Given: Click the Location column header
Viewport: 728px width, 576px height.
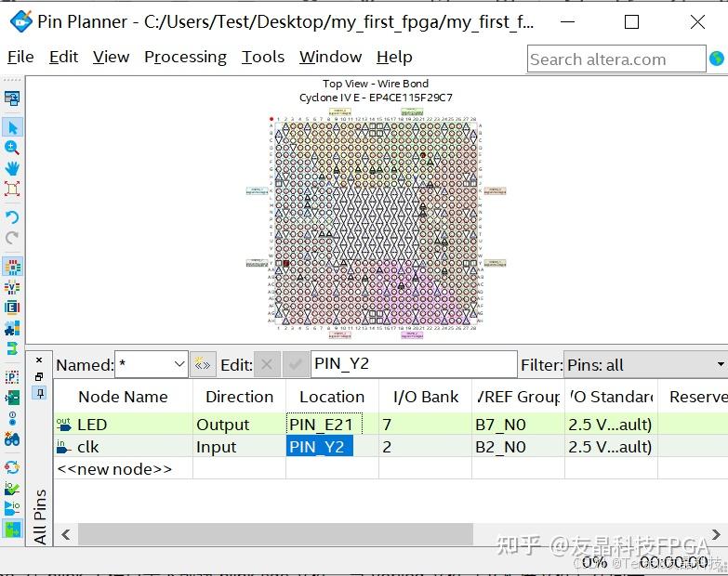Looking at the screenshot, I should 332,397.
